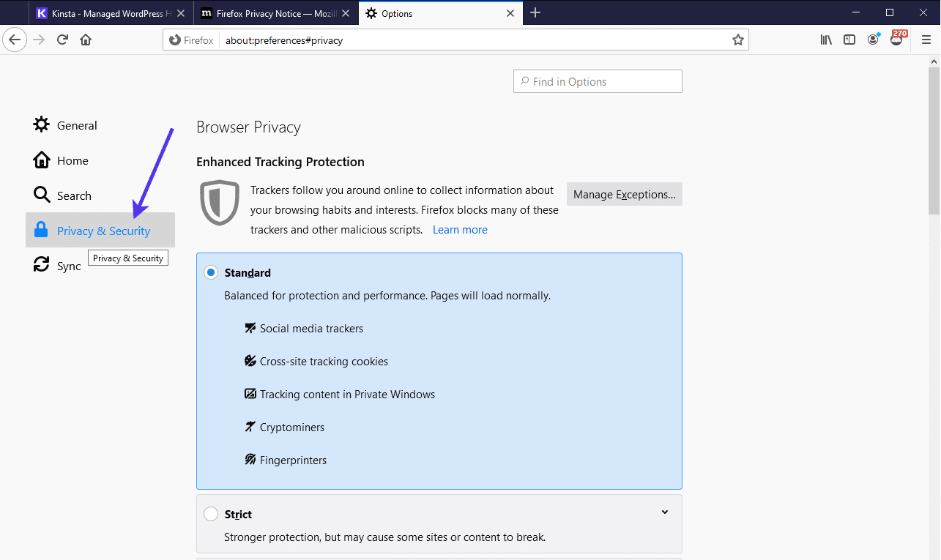Open the Firefox account profile icon

coord(873,40)
